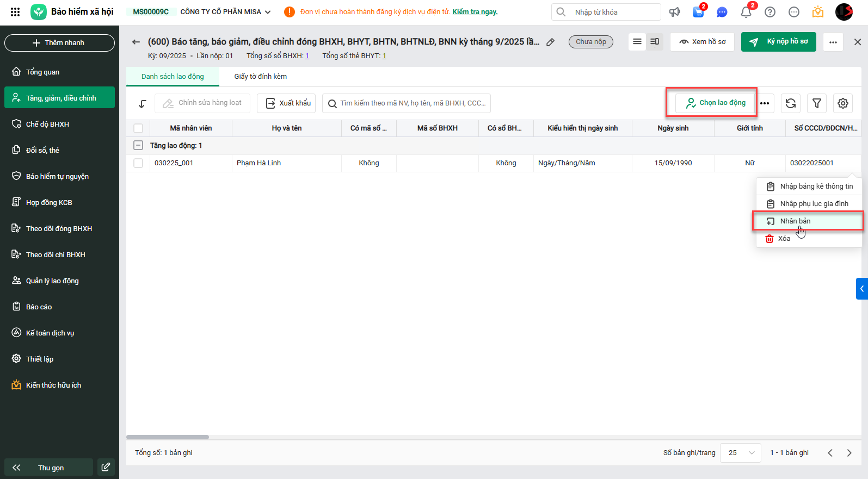
Task: Open Theo dõi chi BHXH in sidebar
Action: click(60, 254)
